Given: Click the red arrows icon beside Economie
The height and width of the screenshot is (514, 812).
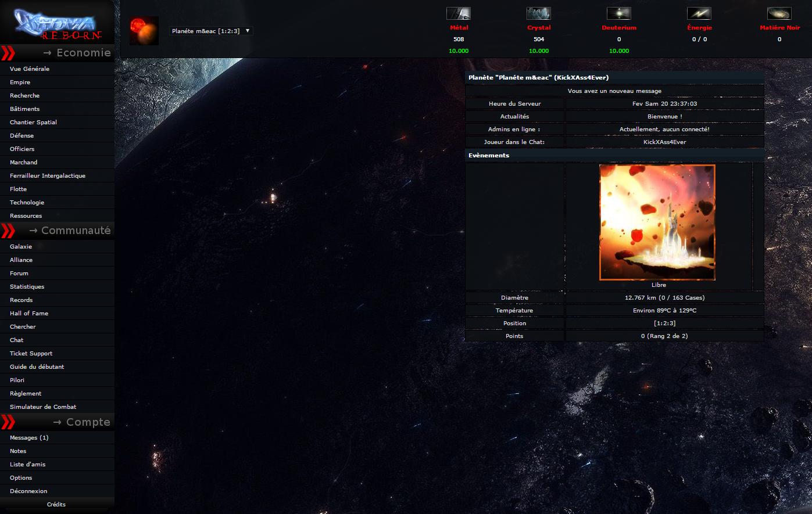Looking at the screenshot, I should tap(8, 53).
